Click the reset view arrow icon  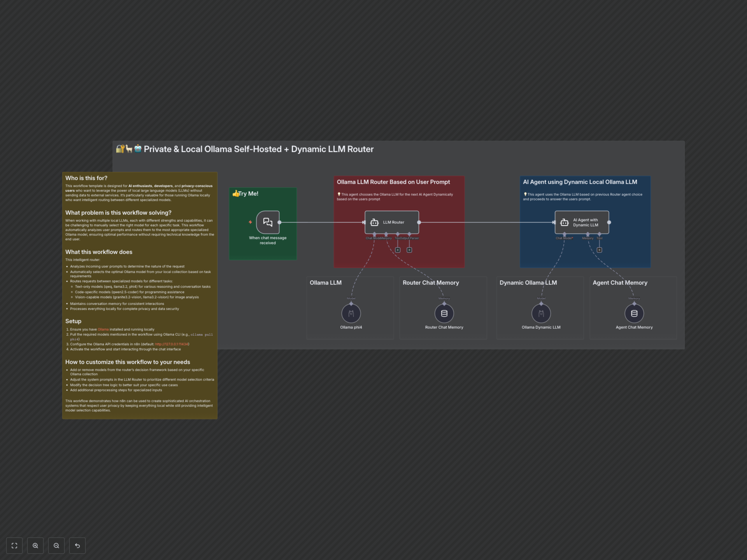[77, 545]
